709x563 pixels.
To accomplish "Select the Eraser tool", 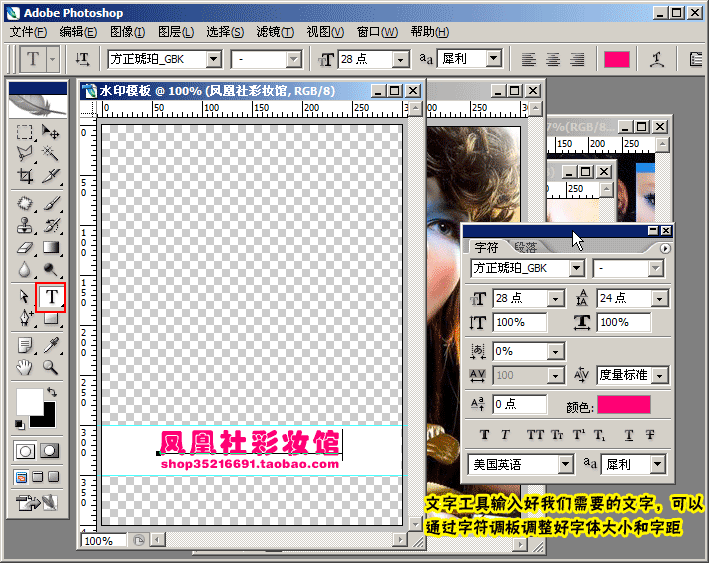I will (x=24, y=247).
